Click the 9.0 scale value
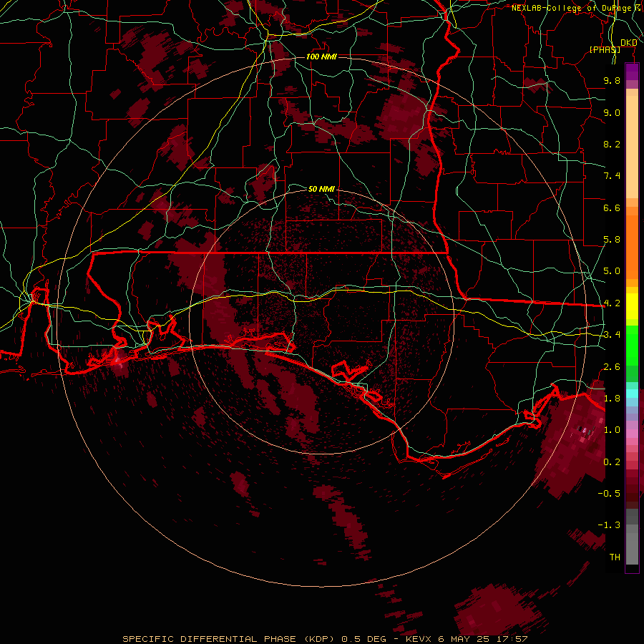 612,112
